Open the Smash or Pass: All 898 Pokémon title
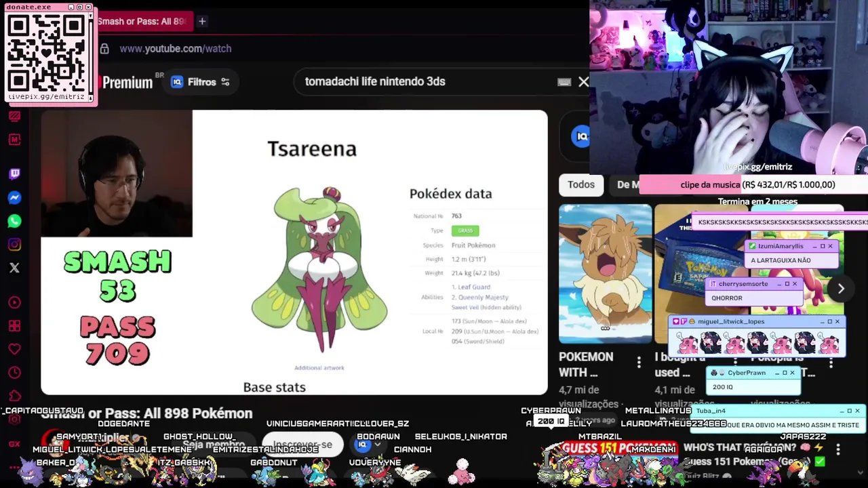868x488 pixels. point(146,413)
